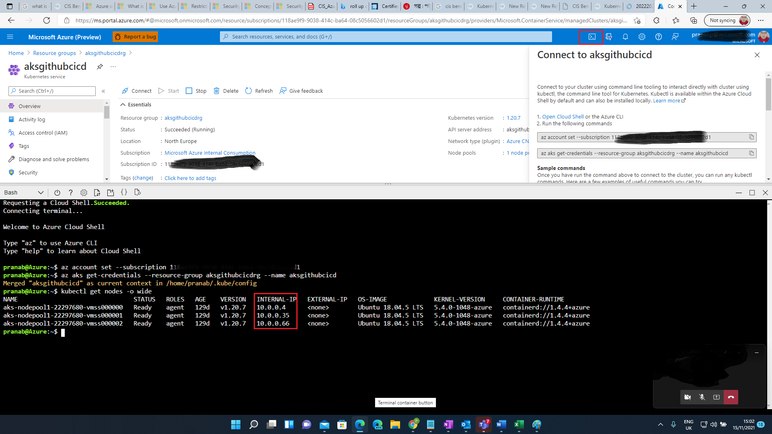Open the Azure feedback icon

[x=675, y=37]
